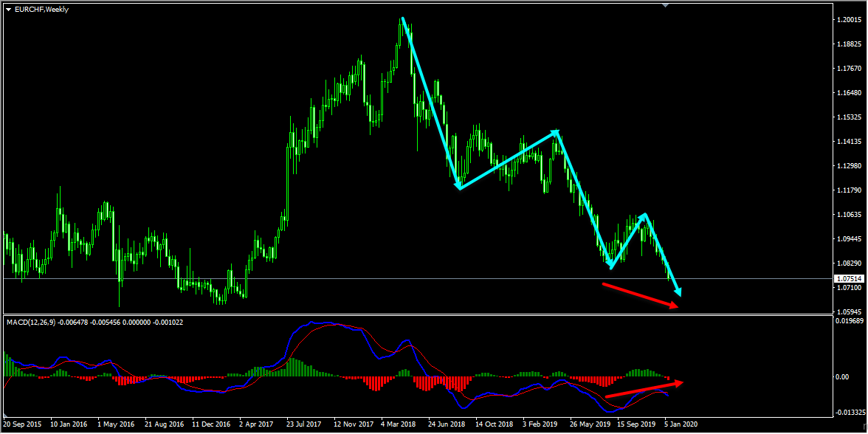Click the 1.17670 price scale value
The height and width of the screenshot is (434, 868).
click(x=850, y=68)
